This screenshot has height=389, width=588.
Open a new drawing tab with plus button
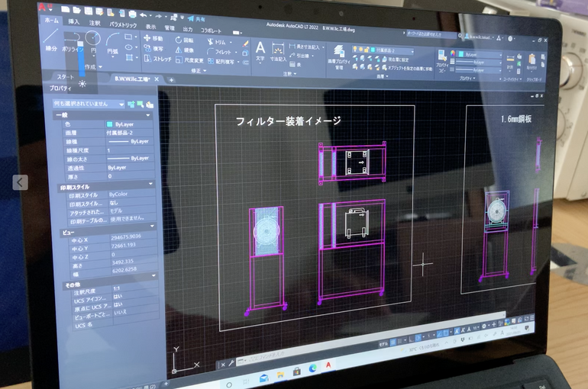[171, 80]
